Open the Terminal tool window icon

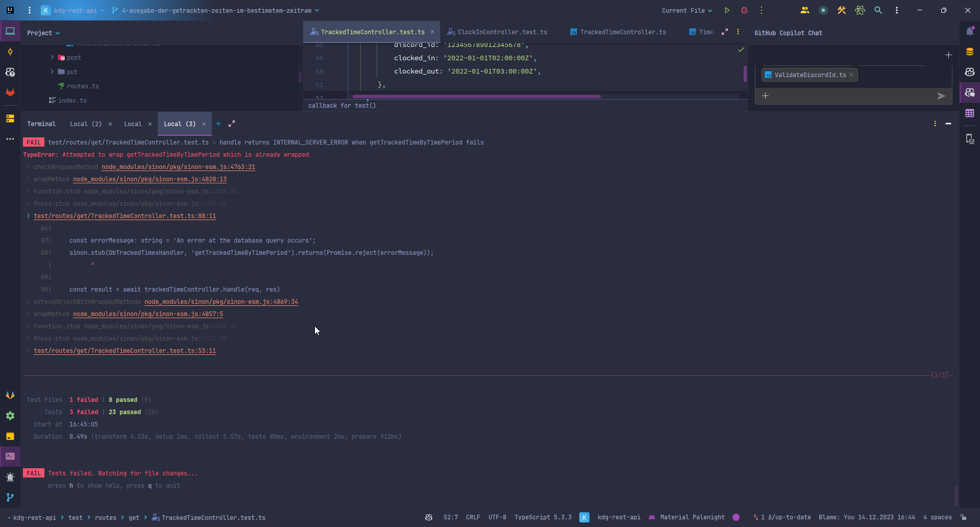pyautogui.click(x=10, y=456)
